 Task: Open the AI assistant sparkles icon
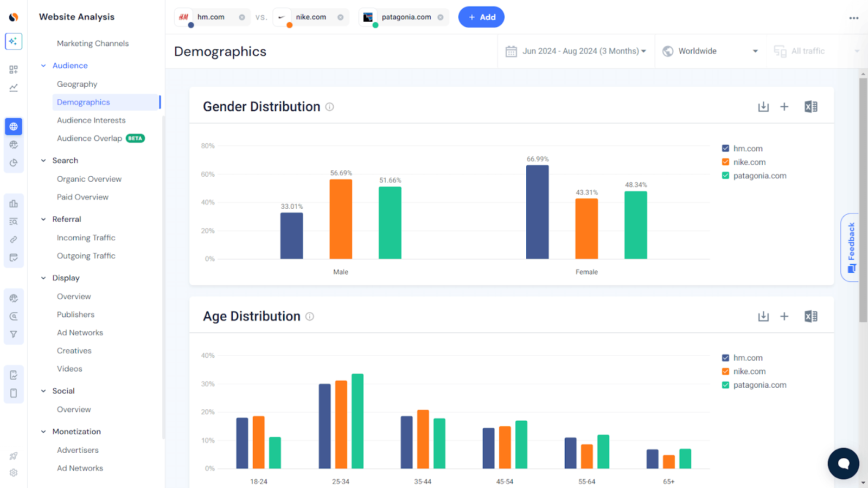pyautogui.click(x=13, y=41)
